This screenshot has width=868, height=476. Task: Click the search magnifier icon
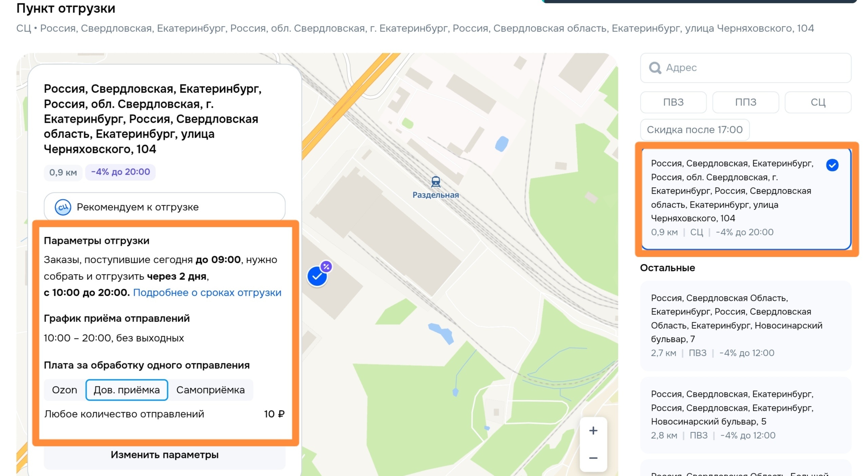click(x=654, y=68)
